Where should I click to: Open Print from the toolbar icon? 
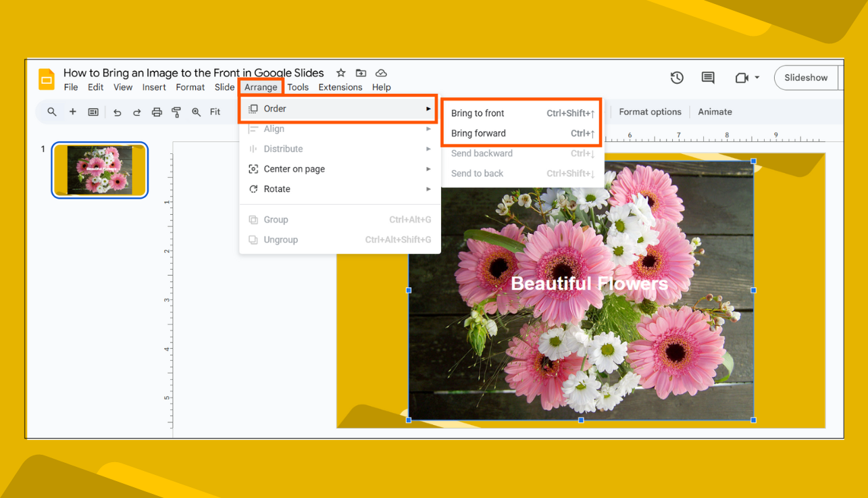156,111
